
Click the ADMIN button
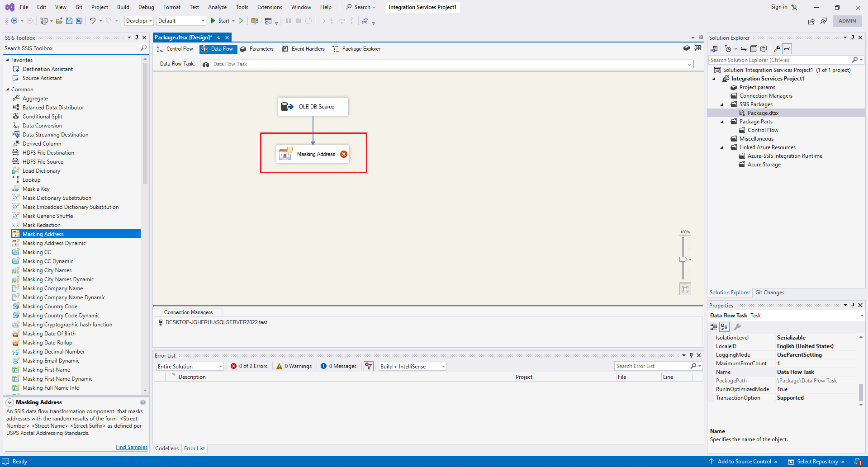[847, 21]
